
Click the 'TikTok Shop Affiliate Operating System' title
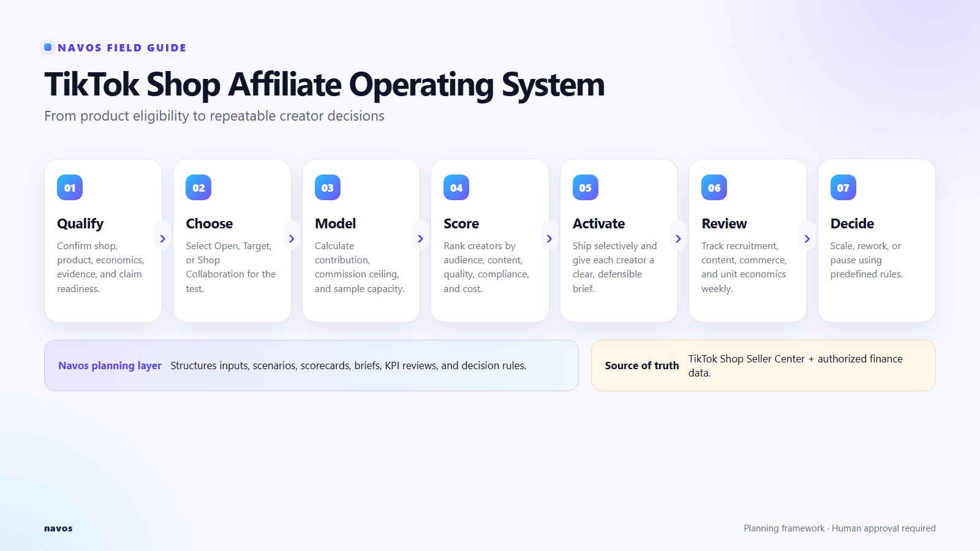tap(325, 84)
